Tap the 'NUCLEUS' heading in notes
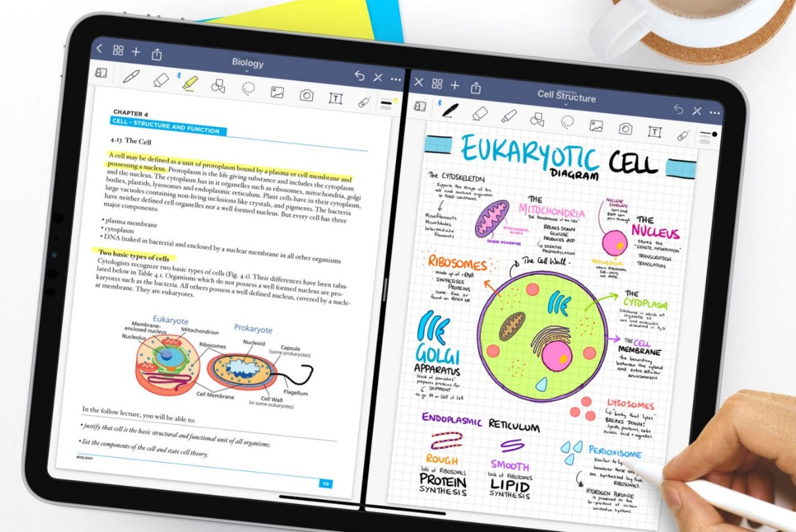This screenshot has width=796, height=532. coord(655,232)
